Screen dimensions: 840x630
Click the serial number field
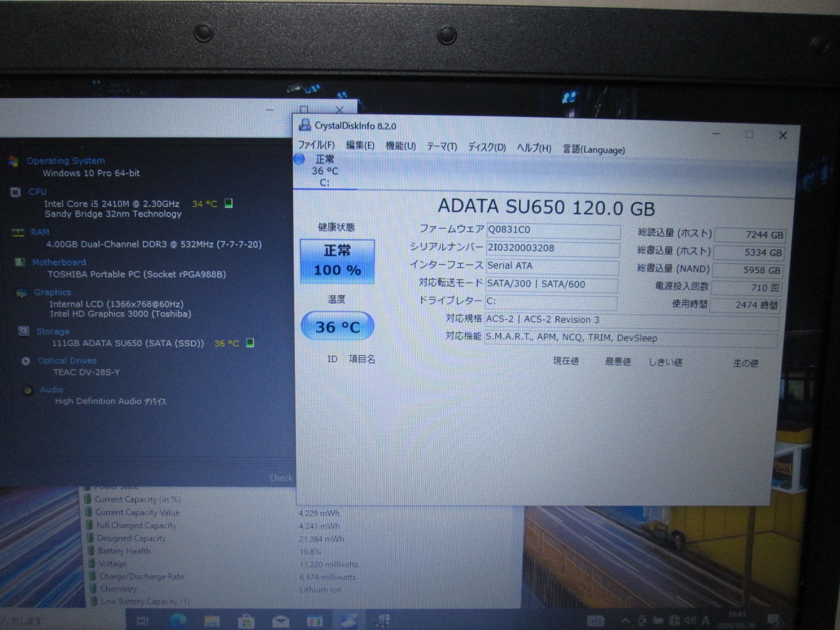552,248
